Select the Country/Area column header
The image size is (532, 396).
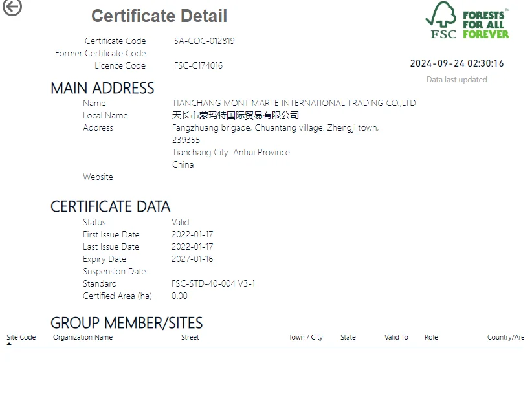tap(505, 337)
